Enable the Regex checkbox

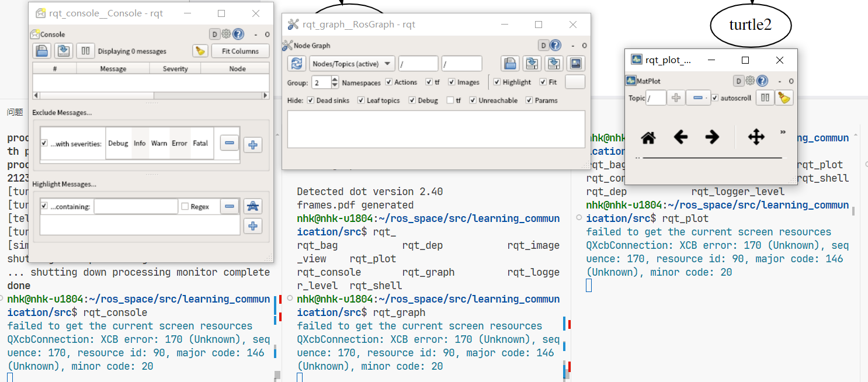click(x=185, y=206)
